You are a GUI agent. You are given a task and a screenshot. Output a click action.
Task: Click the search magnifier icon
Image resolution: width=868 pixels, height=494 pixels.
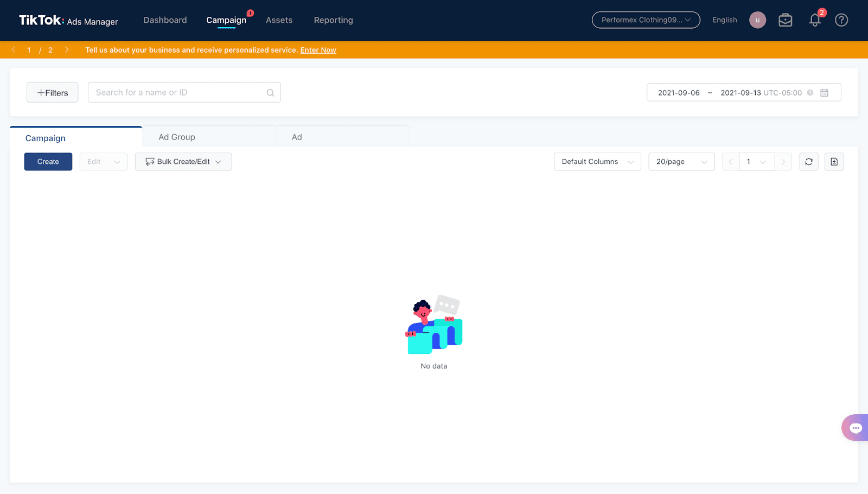[270, 93]
